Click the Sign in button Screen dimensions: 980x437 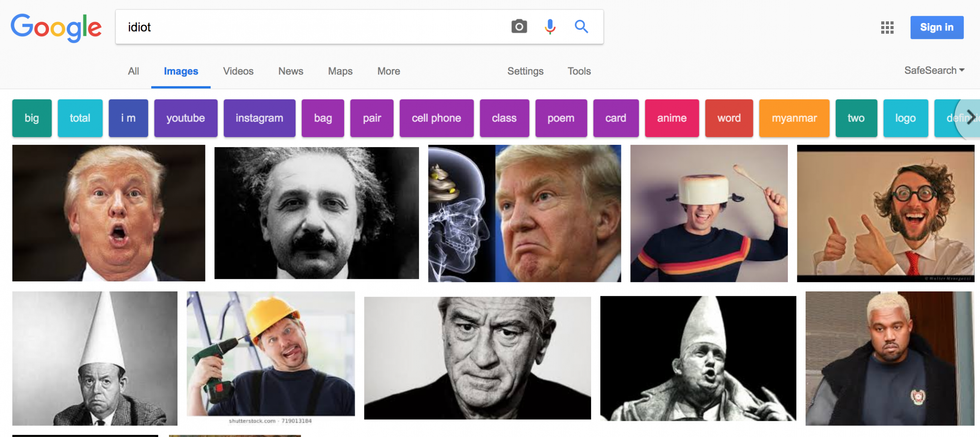937,28
